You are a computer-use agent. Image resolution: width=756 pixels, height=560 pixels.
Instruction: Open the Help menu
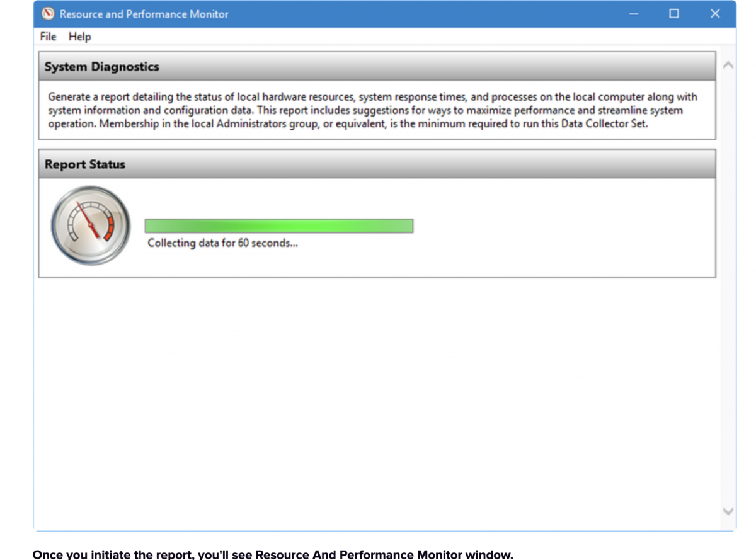(x=80, y=37)
